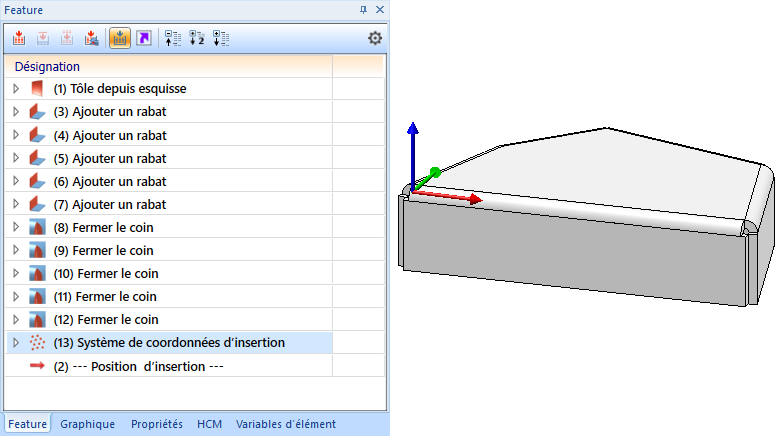Click the purple arrow toolbar icon

(x=144, y=38)
